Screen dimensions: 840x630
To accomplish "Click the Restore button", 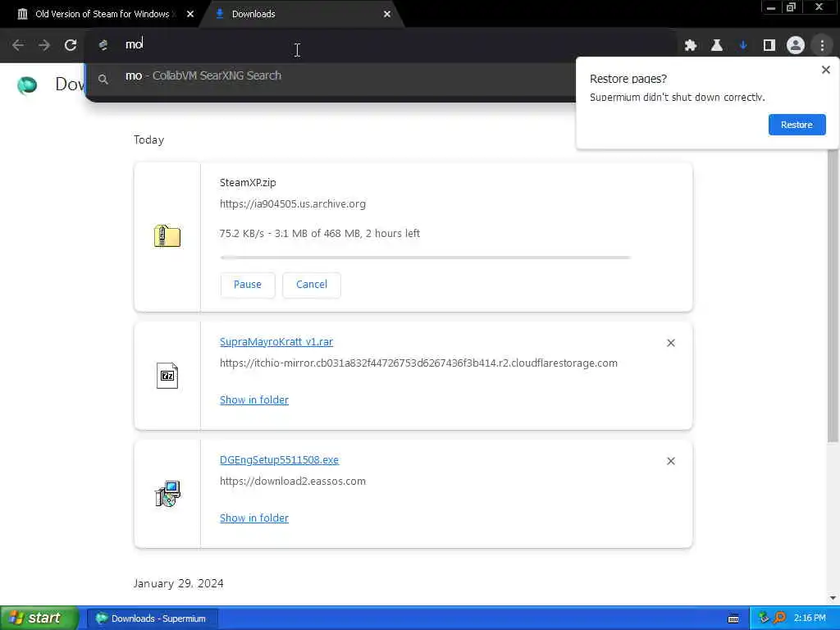I will 797,125.
